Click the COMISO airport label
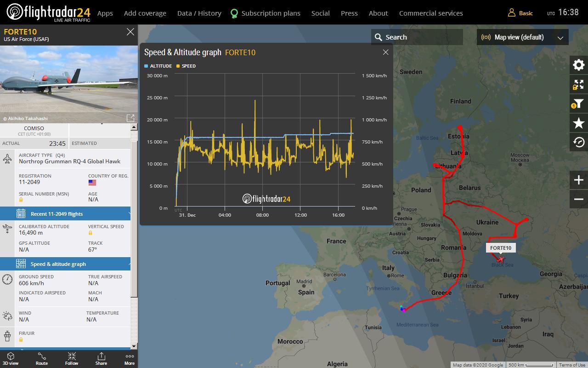Viewport: 588px width, 368px height. (x=34, y=128)
